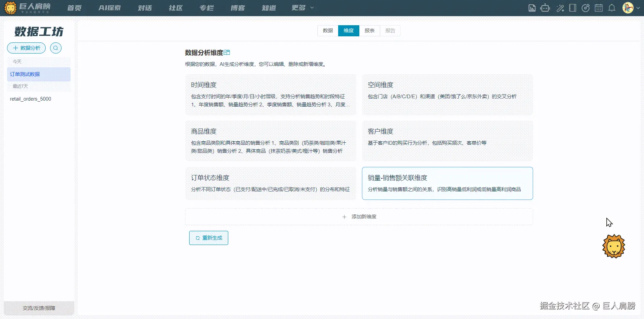Open the calendar icon in the top bar

click(x=599, y=8)
